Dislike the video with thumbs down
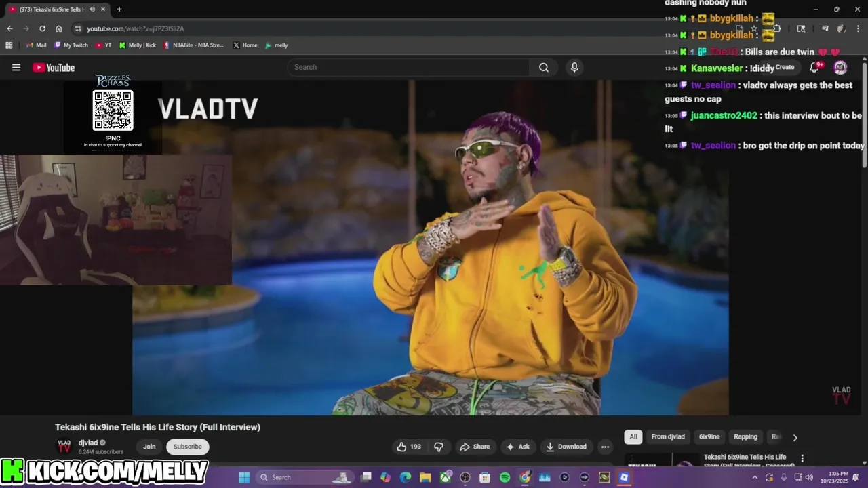The image size is (868, 488). click(439, 447)
